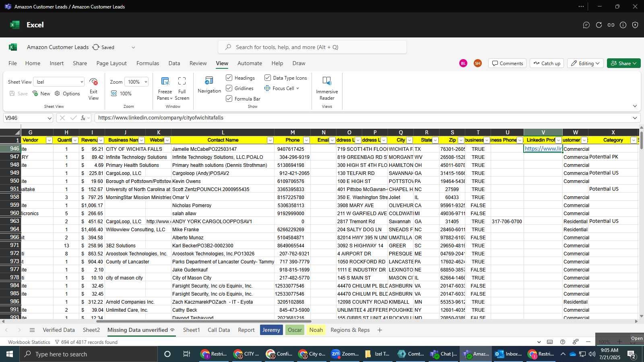Toggle the Data Type Icons checkbox
Screen dimensions: 644x362
(268, 78)
